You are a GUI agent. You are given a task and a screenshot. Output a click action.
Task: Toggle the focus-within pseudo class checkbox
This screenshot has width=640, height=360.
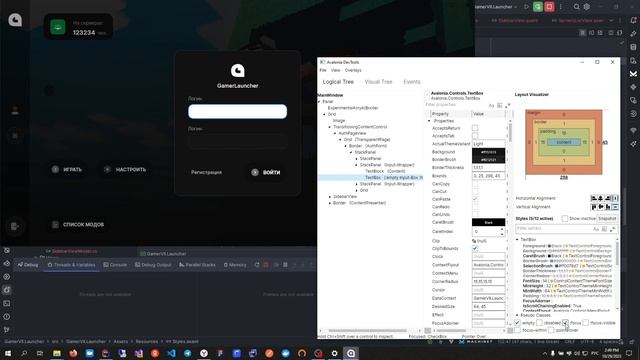tap(518, 330)
